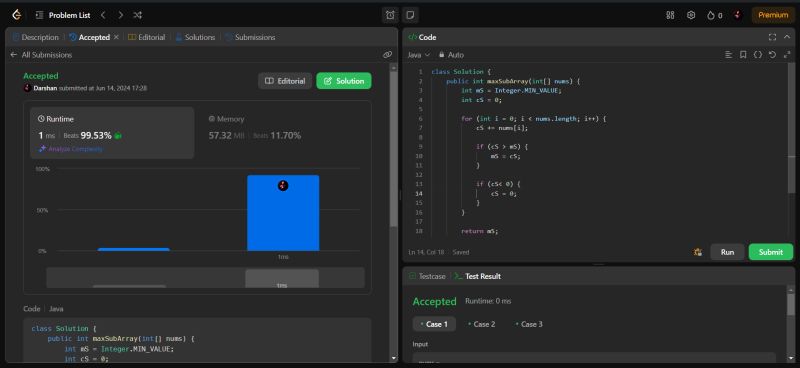The height and width of the screenshot is (368, 800).
Task: Click 'Beats 99.53%' runtime value
Action: pos(87,136)
